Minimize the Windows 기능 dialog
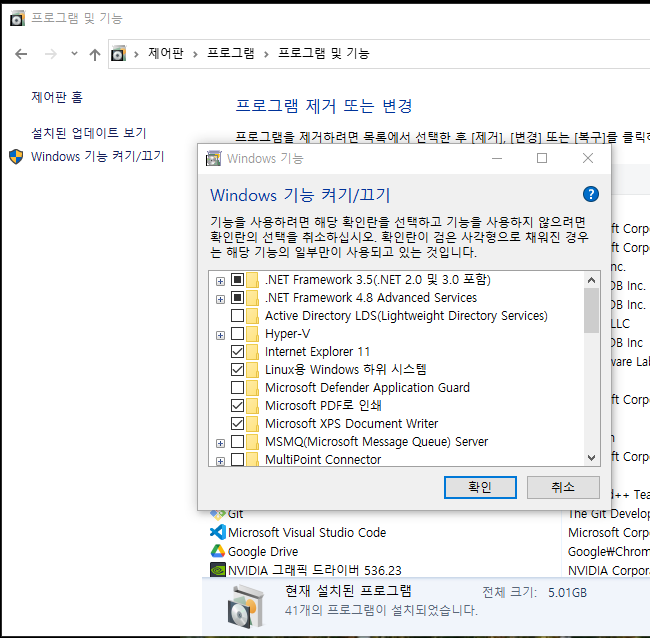Viewport: 650px width, 638px height. point(497,158)
